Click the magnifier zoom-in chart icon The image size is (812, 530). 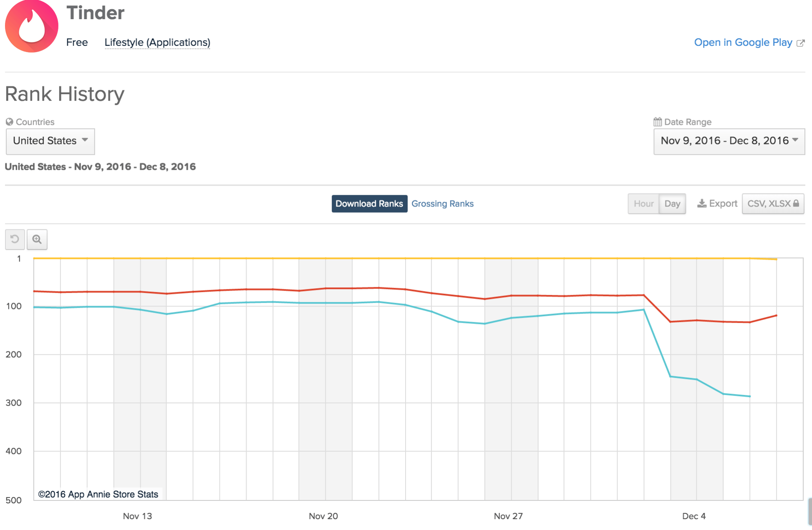pos(37,239)
